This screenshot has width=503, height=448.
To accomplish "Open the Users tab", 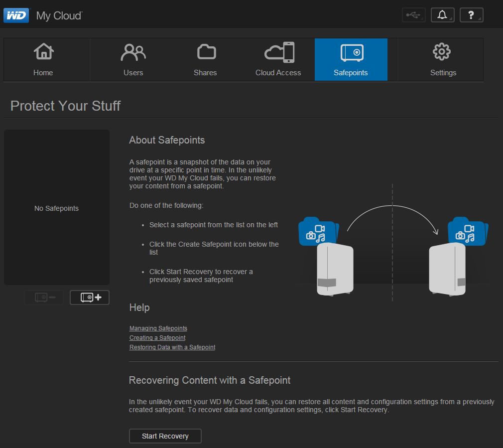I will click(133, 60).
